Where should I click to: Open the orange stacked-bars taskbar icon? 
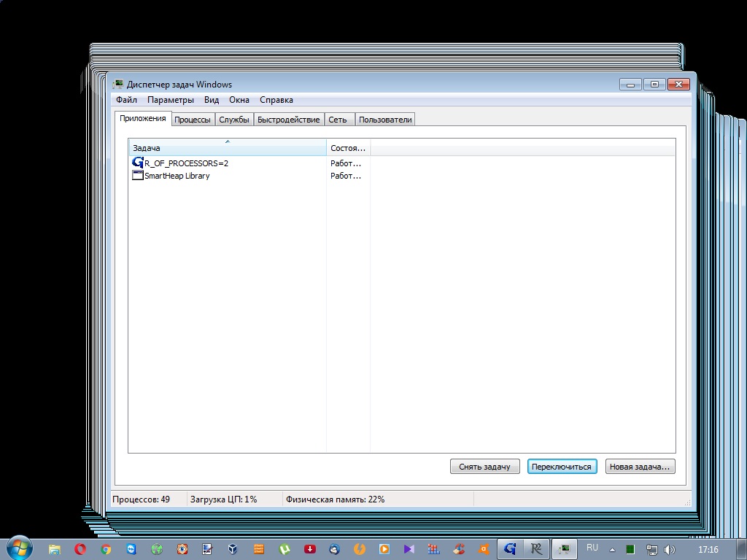259,549
